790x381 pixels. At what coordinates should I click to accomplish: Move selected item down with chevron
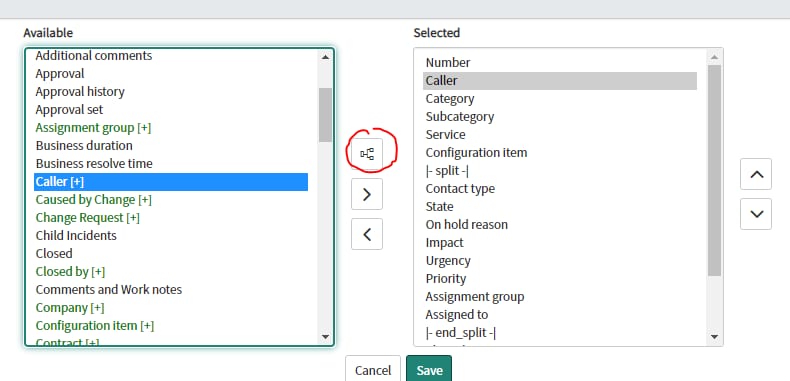coord(756,214)
